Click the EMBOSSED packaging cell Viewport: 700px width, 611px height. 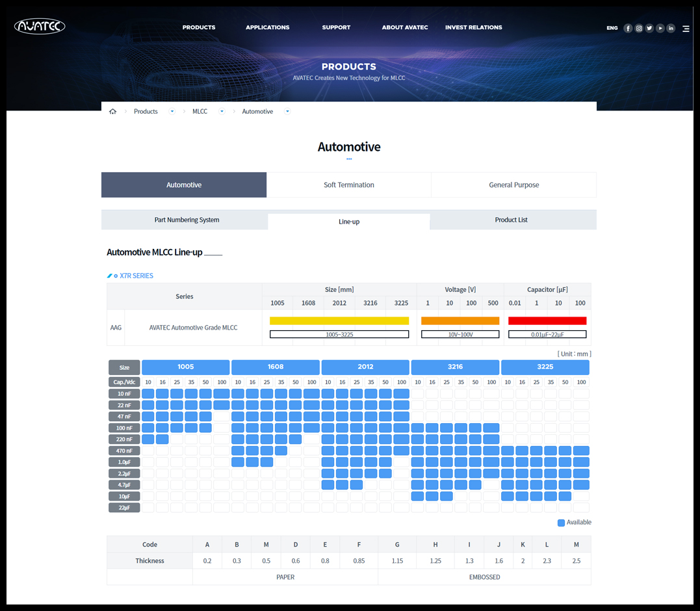point(484,577)
